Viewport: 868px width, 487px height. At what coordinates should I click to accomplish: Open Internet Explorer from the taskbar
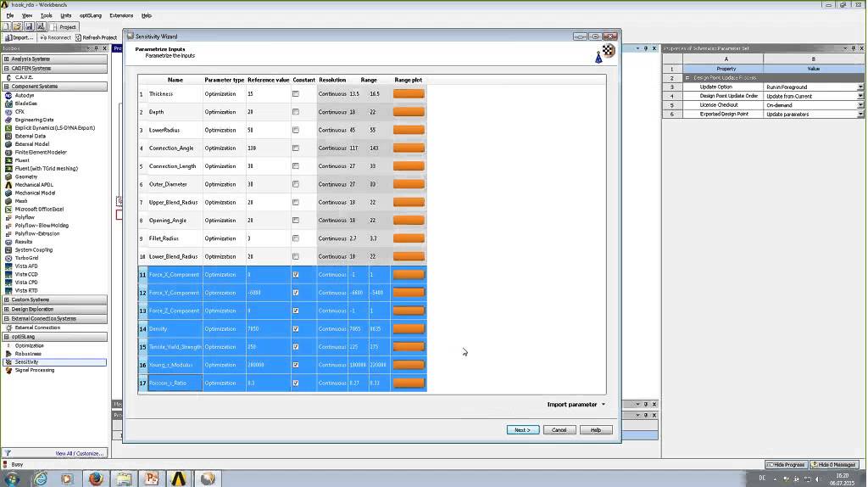pos(41,479)
